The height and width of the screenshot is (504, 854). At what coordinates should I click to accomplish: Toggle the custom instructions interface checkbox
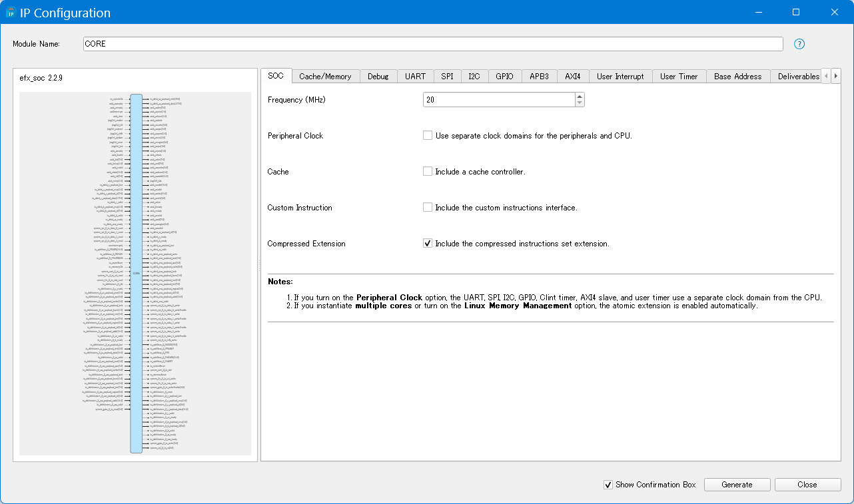pos(428,208)
